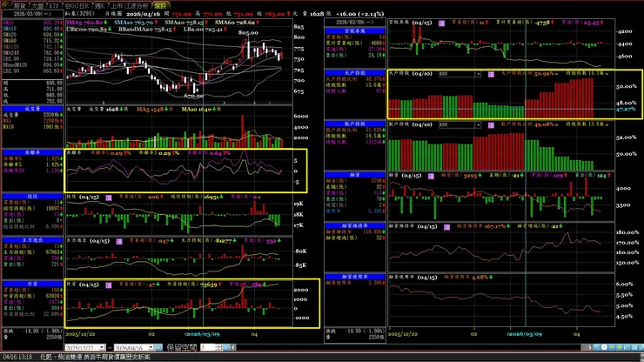Viewport: 644px width, 362px height.
Task: Click the purple settings icon in 大戶持股 chart header
Action: click(491, 74)
